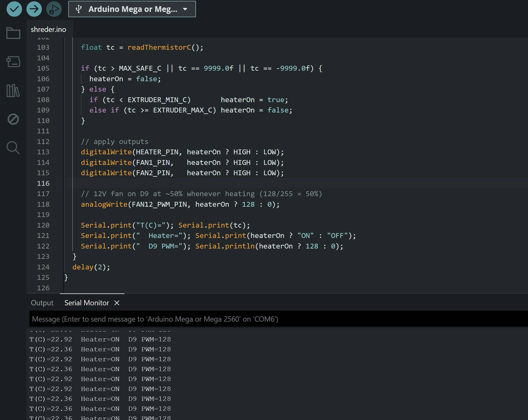Open the Debug panel sidebar icon
This screenshot has height=420, width=528.
13,119
